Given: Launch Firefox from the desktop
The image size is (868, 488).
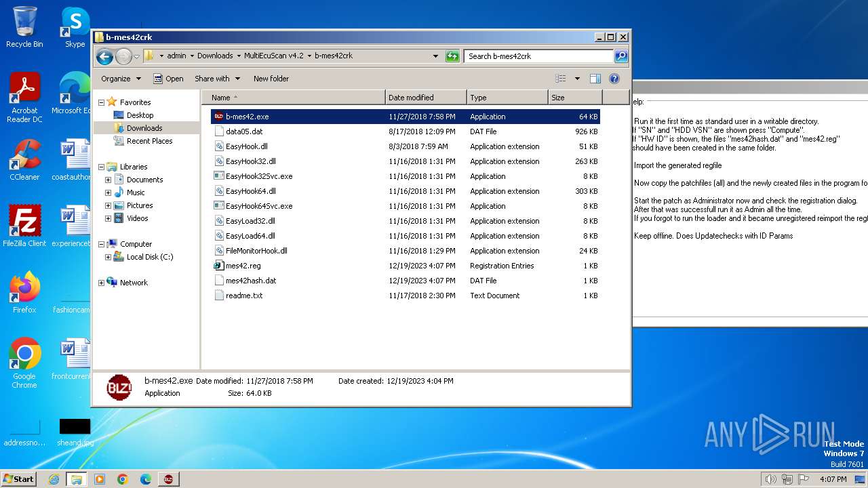Looking at the screenshot, I should click(x=24, y=293).
